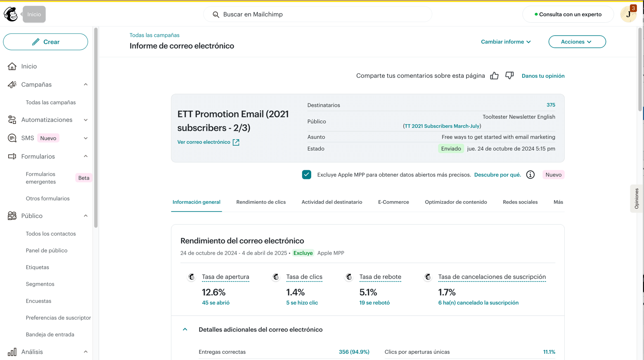
Task: Switch to Rendimiento de clics tab
Action: [261, 202]
